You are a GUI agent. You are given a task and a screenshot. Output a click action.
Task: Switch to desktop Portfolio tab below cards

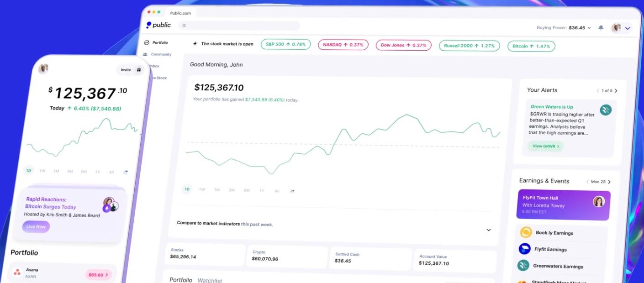(x=181, y=280)
